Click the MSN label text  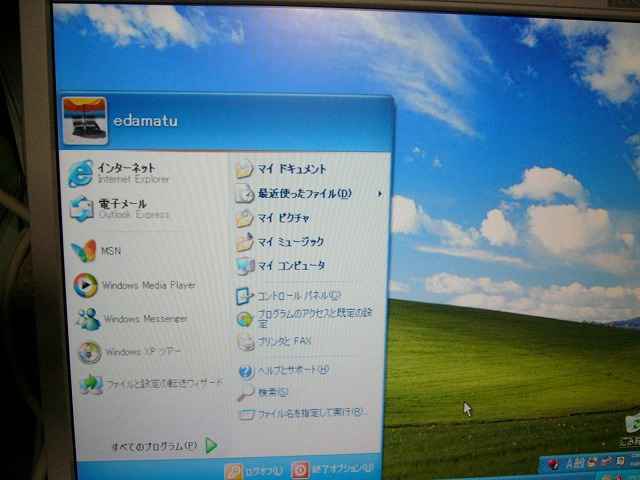tap(111, 251)
